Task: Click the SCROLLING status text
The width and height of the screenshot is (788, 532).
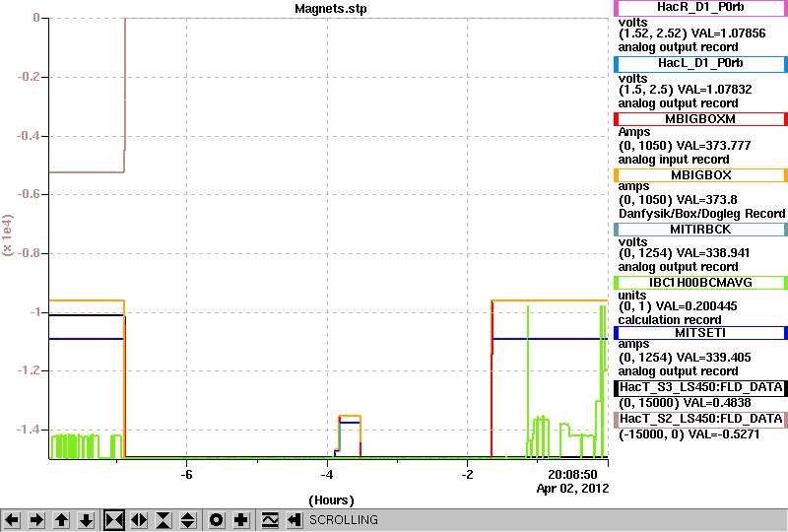Action: (x=343, y=519)
